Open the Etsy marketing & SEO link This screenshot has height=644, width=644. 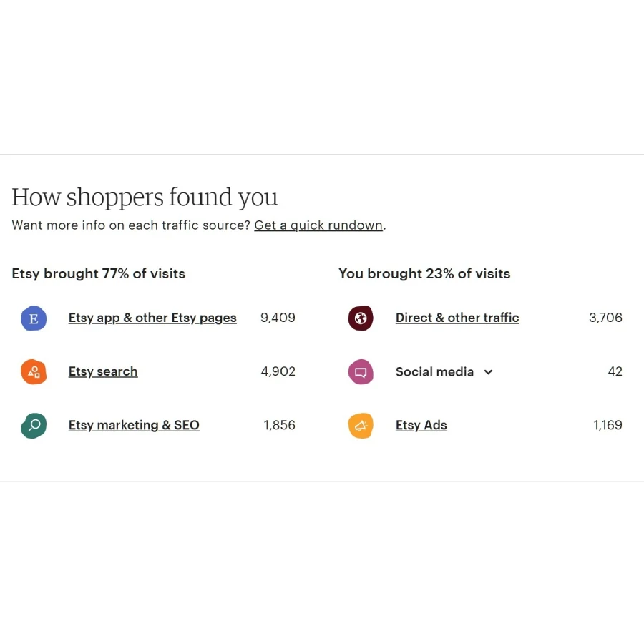pos(134,425)
